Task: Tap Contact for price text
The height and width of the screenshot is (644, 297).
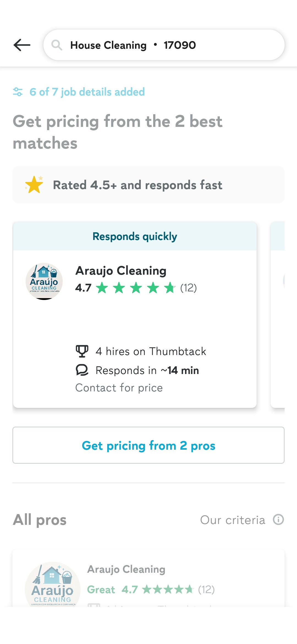Action: [119, 388]
